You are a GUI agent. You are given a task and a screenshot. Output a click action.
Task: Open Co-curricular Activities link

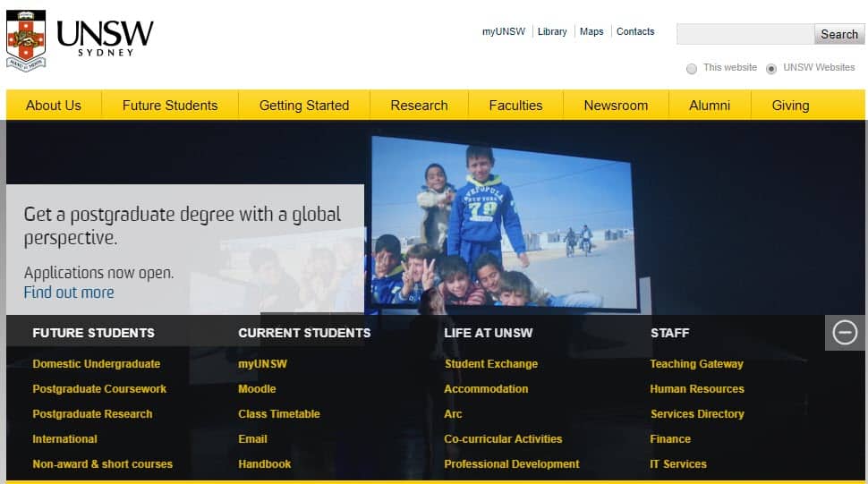coord(503,439)
